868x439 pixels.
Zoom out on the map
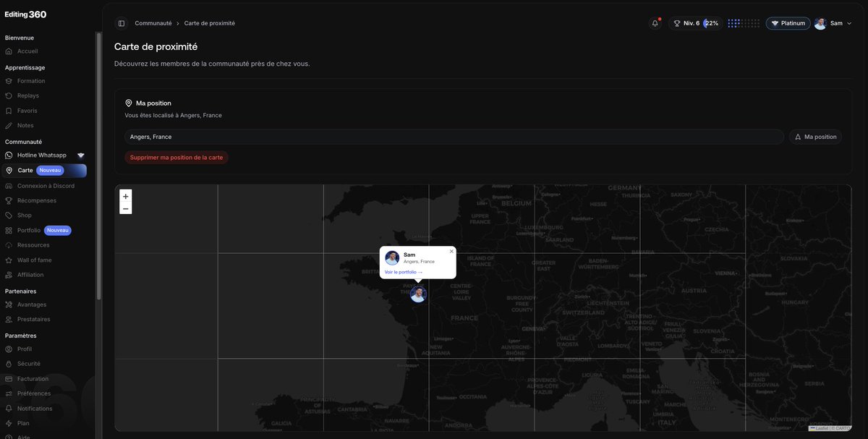pos(126,208)
